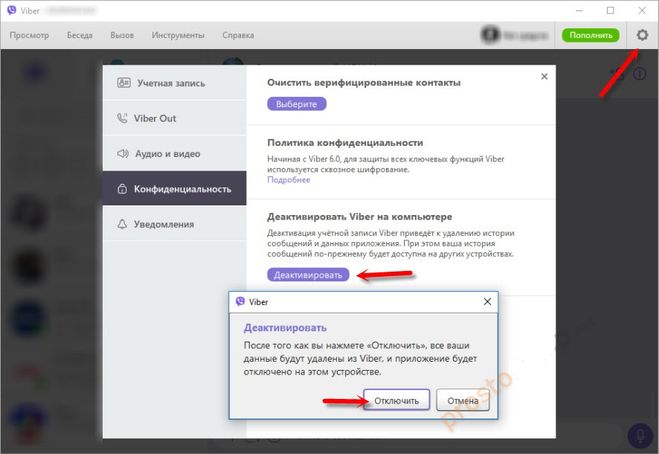The height and width of the screenshot is (454, 659).
Task: Select the Конфиденциальность settings tab
Action: (x=174, y=188)
